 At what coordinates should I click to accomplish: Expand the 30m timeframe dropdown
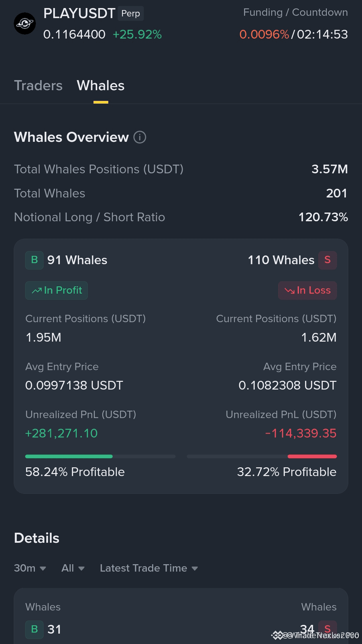pos(30,568)
